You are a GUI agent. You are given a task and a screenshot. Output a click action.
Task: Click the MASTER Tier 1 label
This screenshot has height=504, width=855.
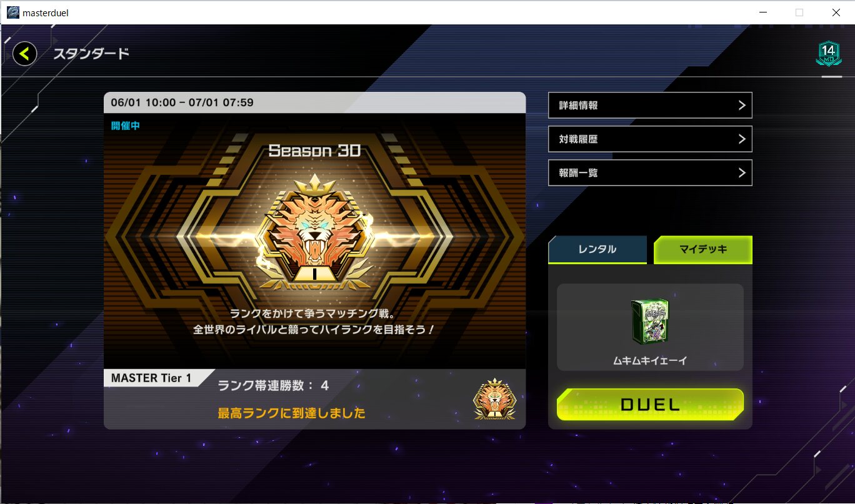click(151, 378)
